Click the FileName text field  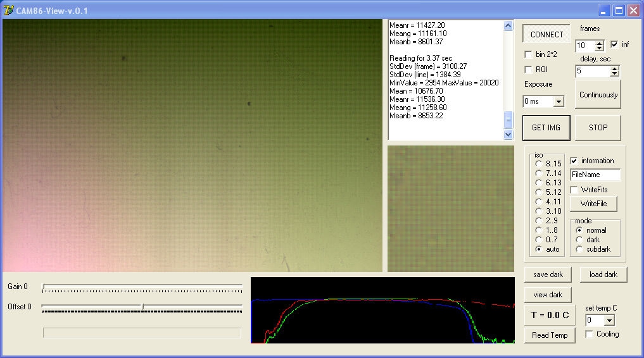point(595,175)
